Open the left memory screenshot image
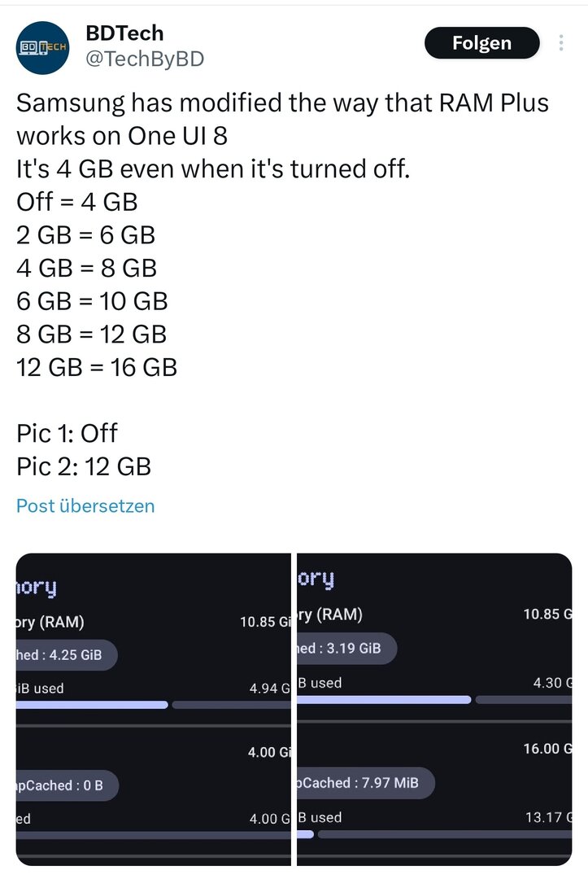 [x=153, y=708]
